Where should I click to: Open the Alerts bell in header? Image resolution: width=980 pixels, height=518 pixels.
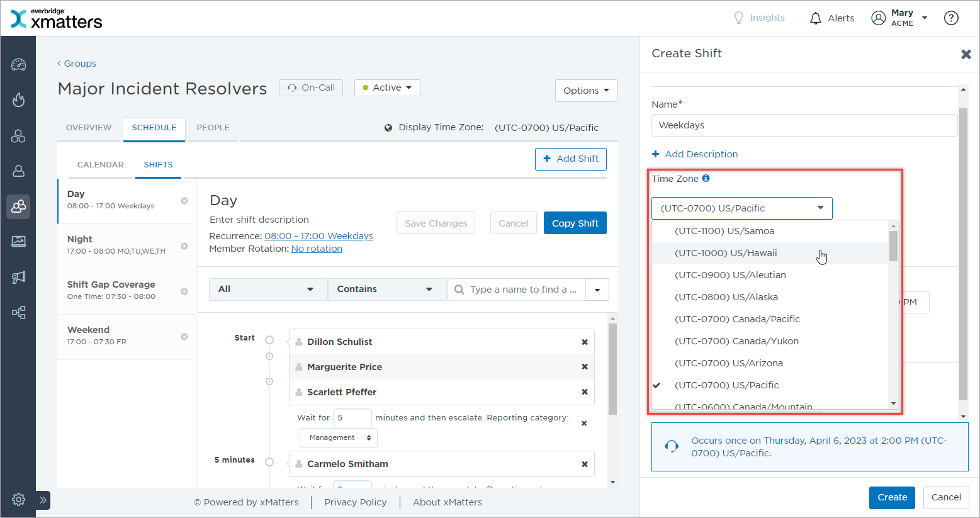(x=831, y=18)
